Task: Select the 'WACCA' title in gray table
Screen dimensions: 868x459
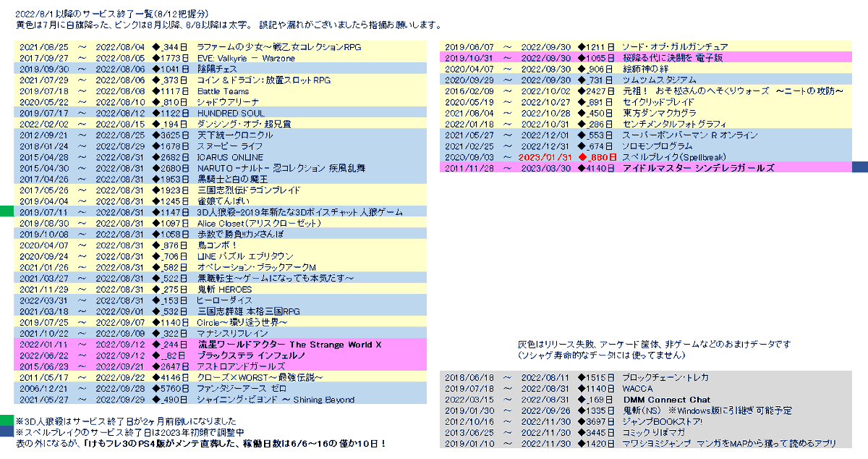Action: coord(637,388)
